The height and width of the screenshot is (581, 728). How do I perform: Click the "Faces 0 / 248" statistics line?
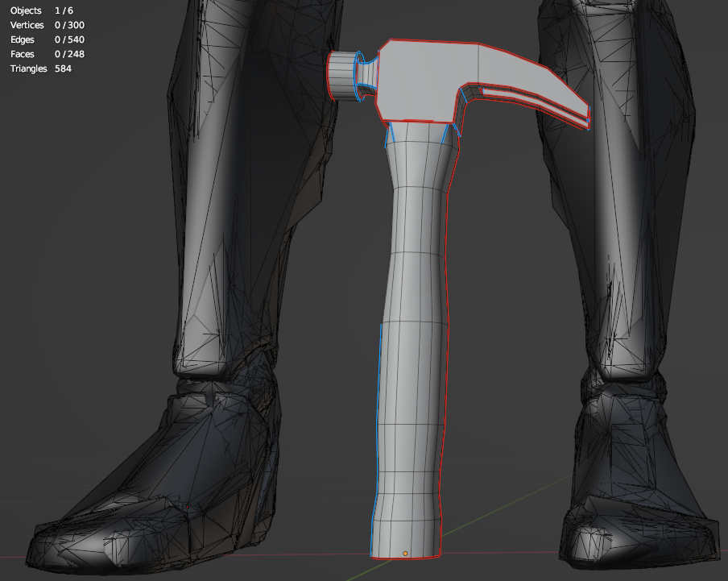48,54
